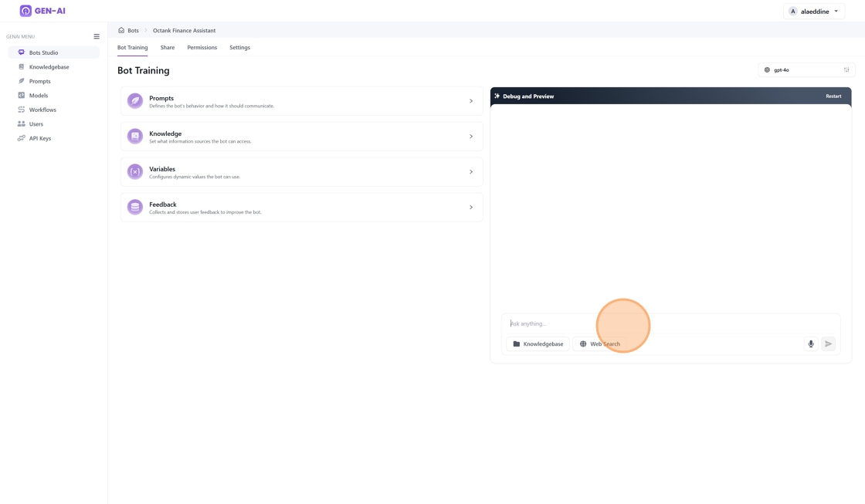Switch to the Permissions tab

click(x=202, y=48)
